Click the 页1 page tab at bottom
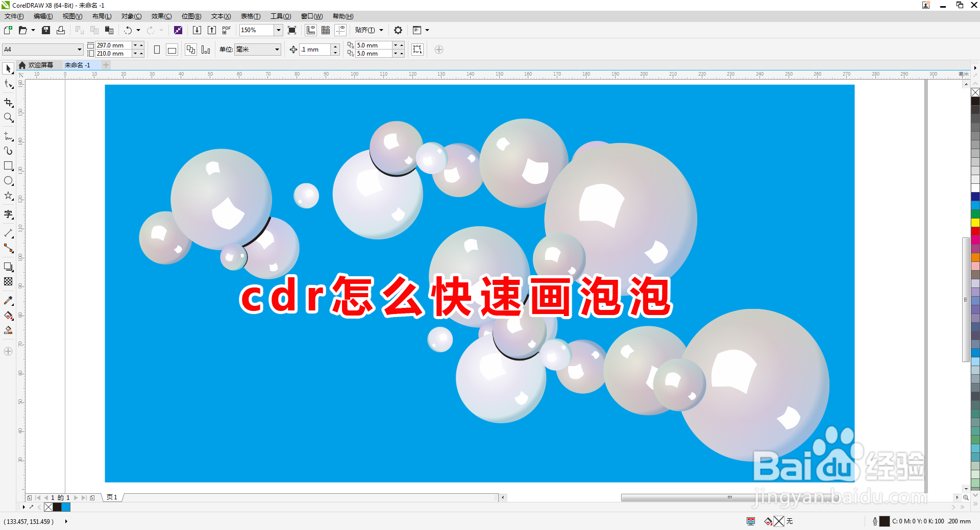980x530 pixels. pos(112,497)
